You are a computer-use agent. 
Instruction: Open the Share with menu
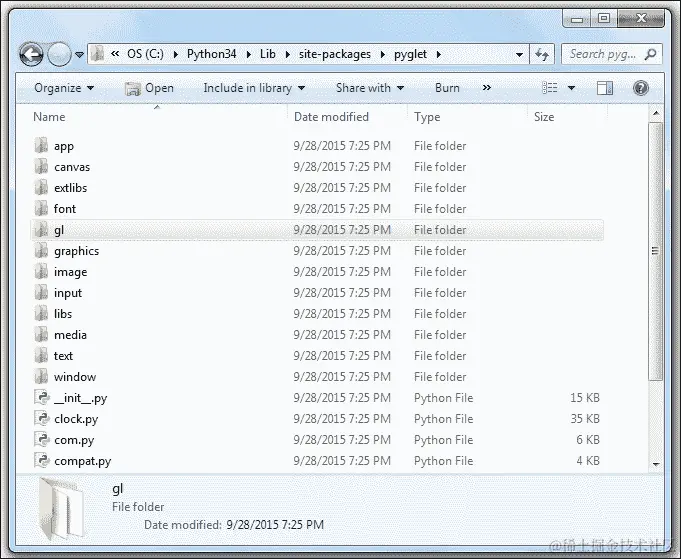tap(370, 88)
